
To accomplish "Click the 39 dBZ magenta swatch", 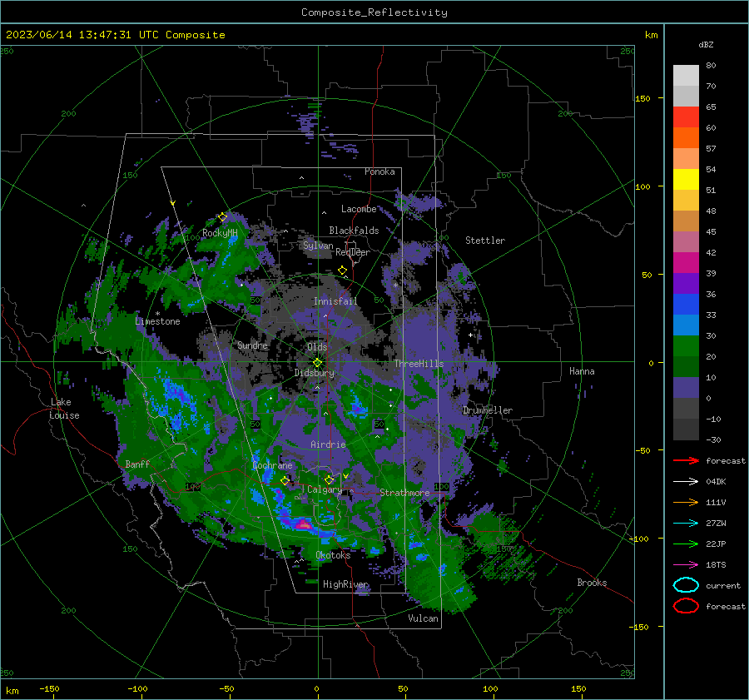I will coord(686,263).
